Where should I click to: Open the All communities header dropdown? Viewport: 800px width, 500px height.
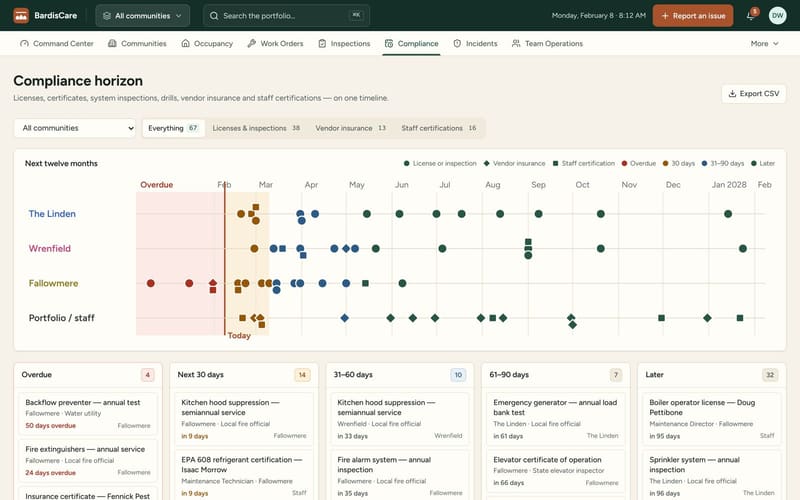coord(142,16)
